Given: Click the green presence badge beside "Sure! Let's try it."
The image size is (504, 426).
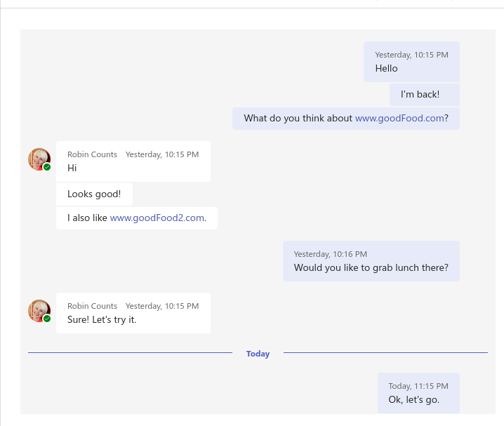Looking at the screenshot, I should tap(47, 319).
